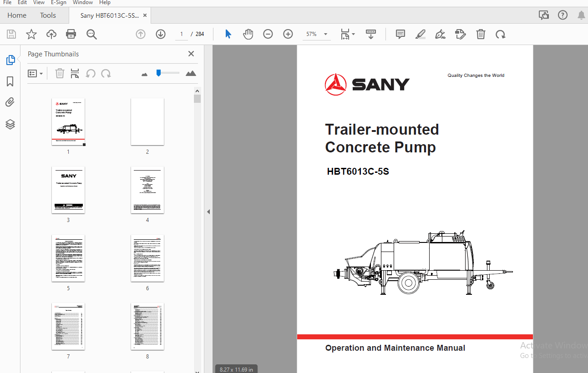Select page 4 thumbnail
588x373 pixels.
point(147,190)
